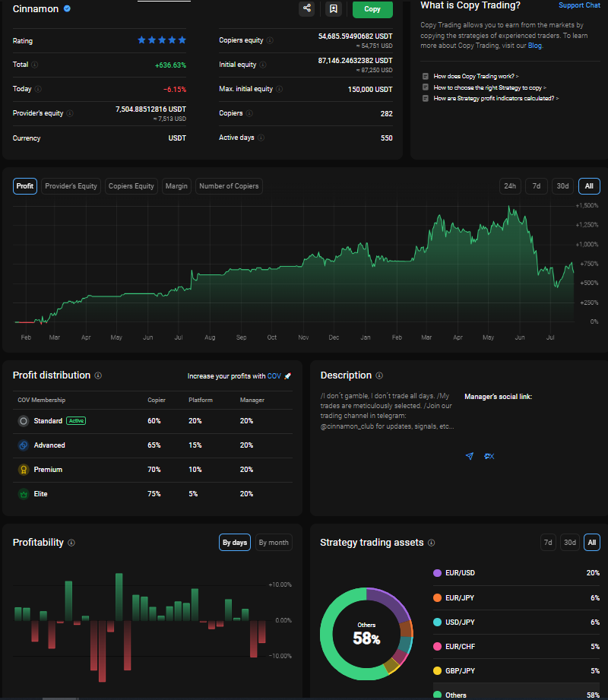
Task: Click info icon next to Profit distribution
Action: pyautogui.click(x=98, y=375)
